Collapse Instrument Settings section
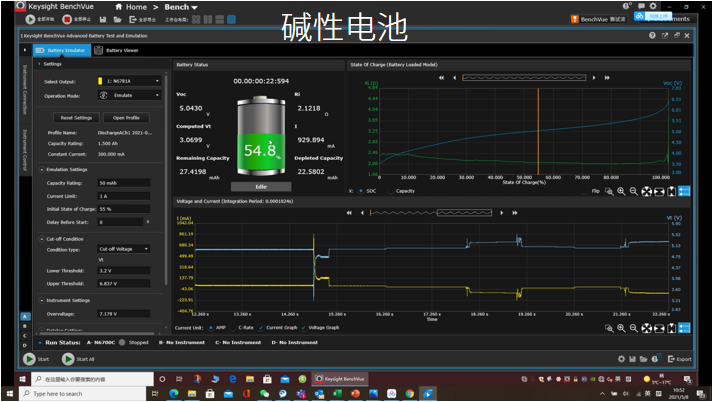Image resolution: width=713 pixels, height=402 pixels. tap(41, 301)
